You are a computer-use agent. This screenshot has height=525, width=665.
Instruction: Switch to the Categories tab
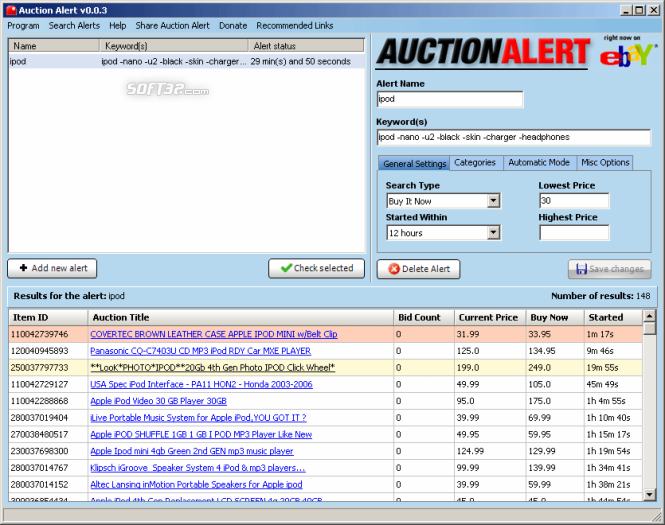coord(475,162)
